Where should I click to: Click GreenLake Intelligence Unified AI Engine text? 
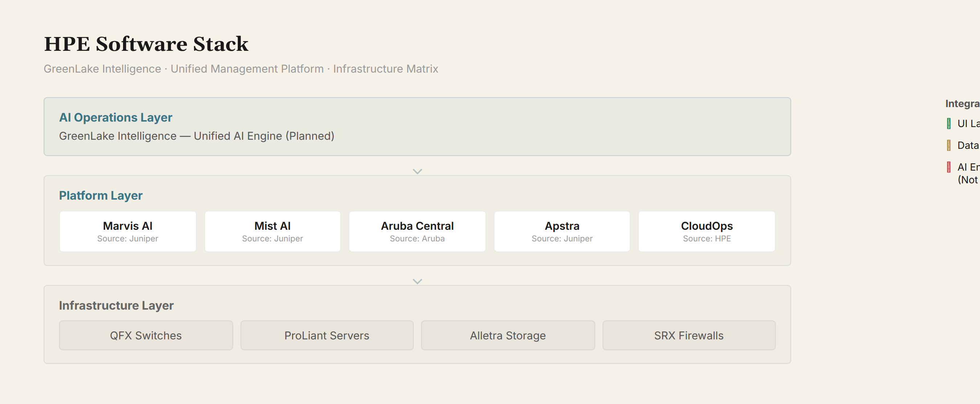coord(197,136)
